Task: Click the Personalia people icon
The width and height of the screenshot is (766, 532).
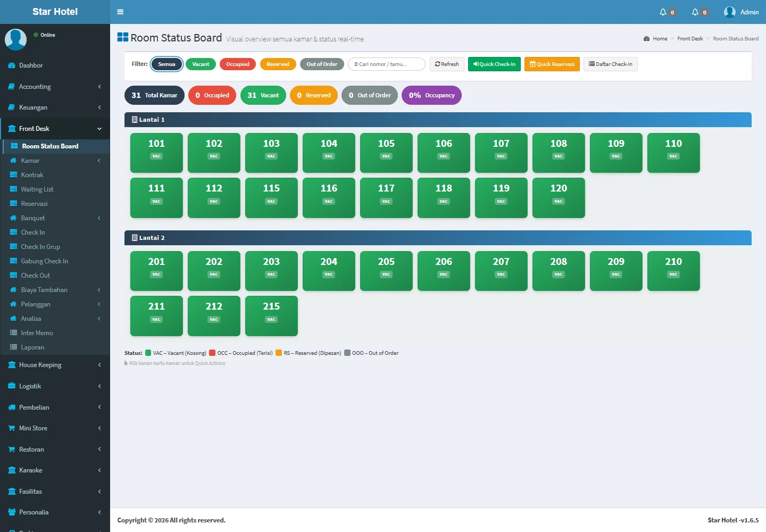Action: tap(12, 512)
